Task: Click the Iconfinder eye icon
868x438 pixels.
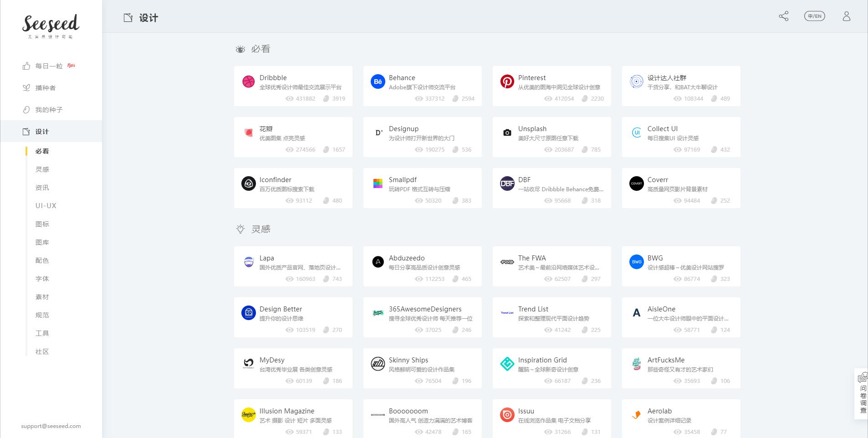Action: click(249, 183)
